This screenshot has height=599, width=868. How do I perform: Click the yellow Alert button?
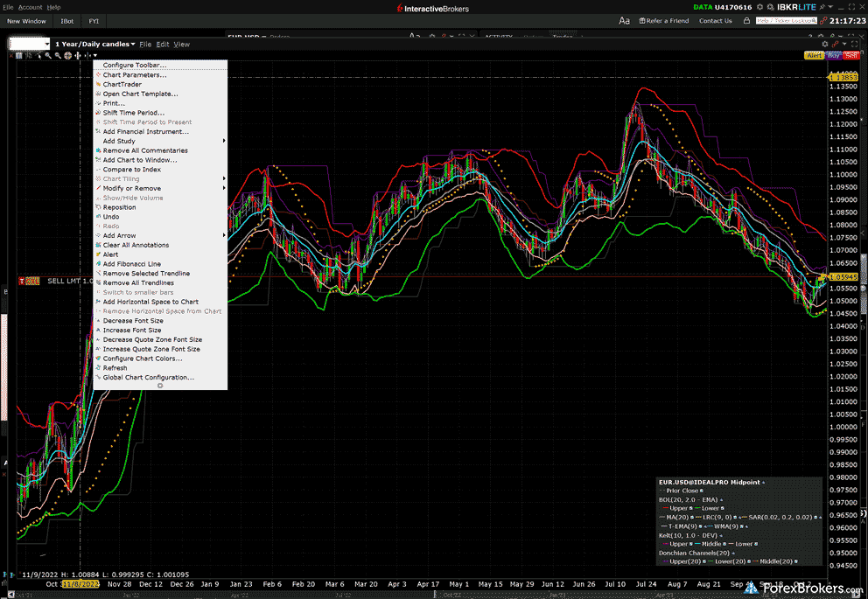[814, 55]
